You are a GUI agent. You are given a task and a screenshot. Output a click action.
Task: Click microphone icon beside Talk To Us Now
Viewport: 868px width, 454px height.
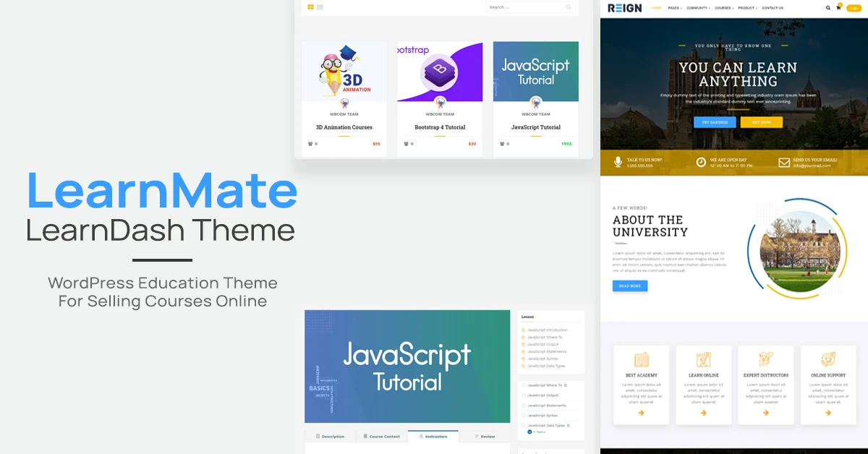(618, 162)
